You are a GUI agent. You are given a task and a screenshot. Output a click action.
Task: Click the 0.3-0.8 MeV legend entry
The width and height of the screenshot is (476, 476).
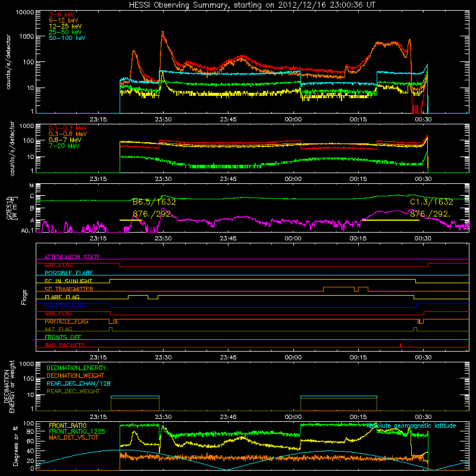point(68,134)
